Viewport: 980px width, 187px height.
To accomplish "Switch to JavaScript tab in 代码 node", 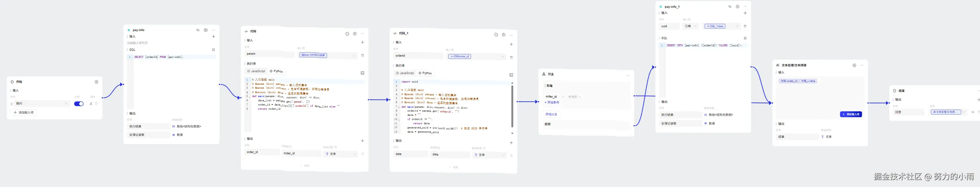I will pyautogui.click(x=256, y=71).
